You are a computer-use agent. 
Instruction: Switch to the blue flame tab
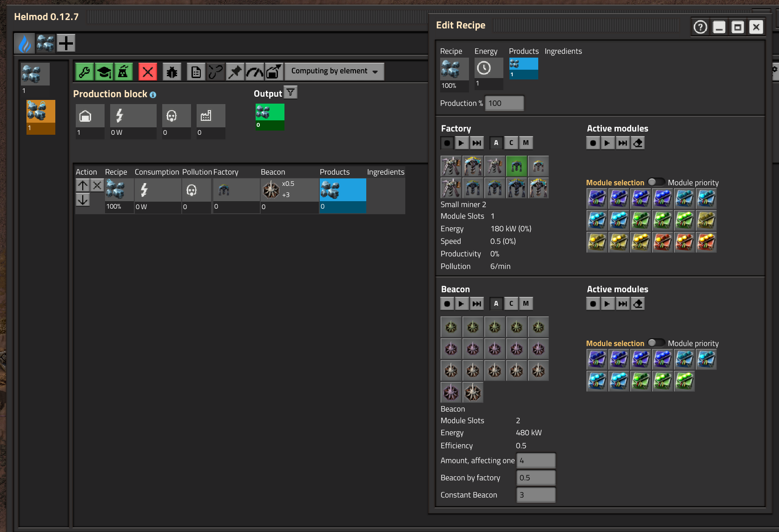pos(24,43)
